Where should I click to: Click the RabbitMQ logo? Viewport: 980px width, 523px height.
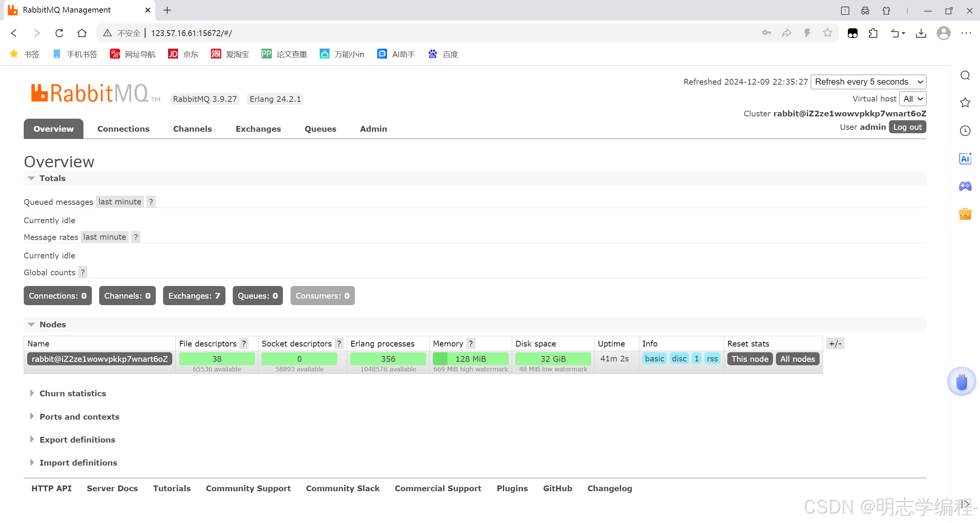pyautogui.click(x=95, y=93)
